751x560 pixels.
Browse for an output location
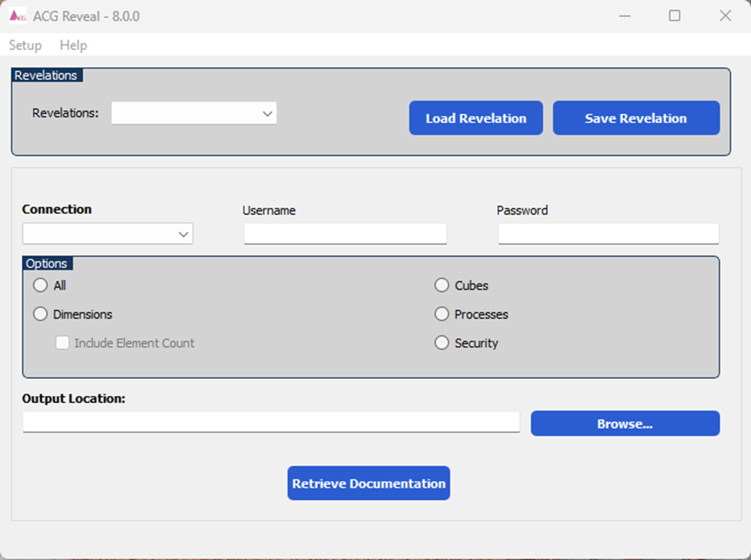(x=625, y=423)
